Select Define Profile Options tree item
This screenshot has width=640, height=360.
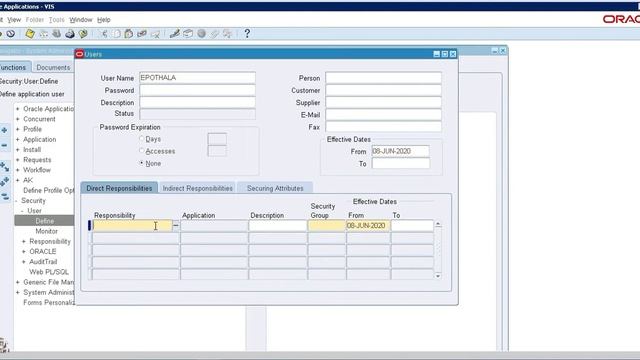(49, 190)
